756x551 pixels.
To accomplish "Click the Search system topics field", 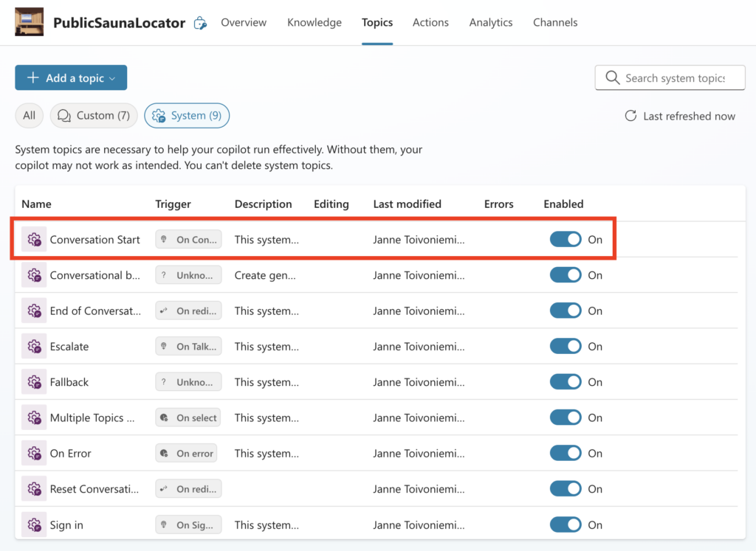I will pyautogui.click(x=676, y=78).
